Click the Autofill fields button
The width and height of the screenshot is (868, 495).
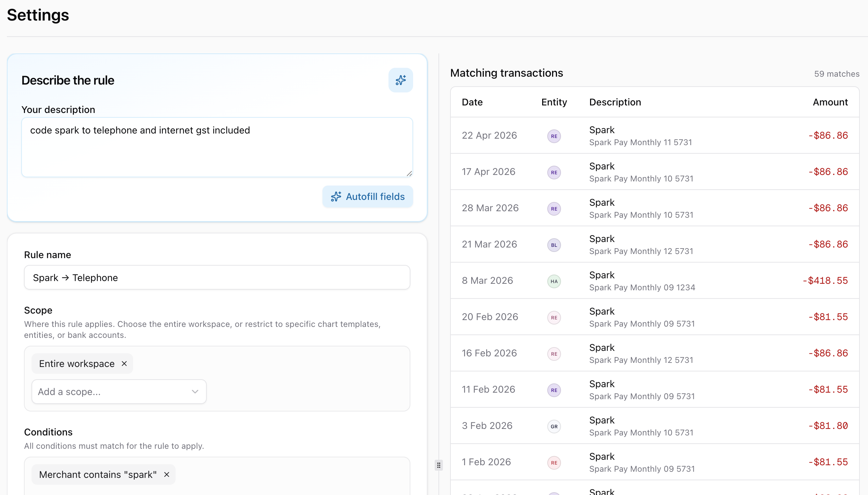click(x=368, y=196)
